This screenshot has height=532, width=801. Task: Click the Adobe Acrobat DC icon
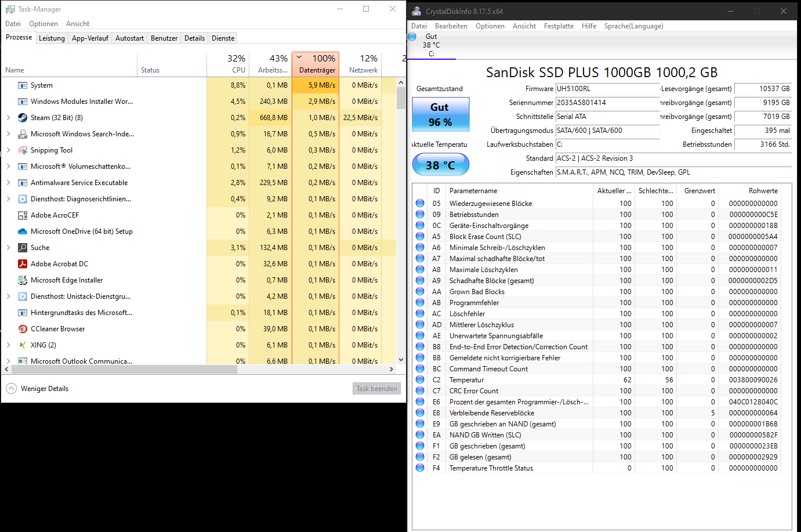coord(23,264)
